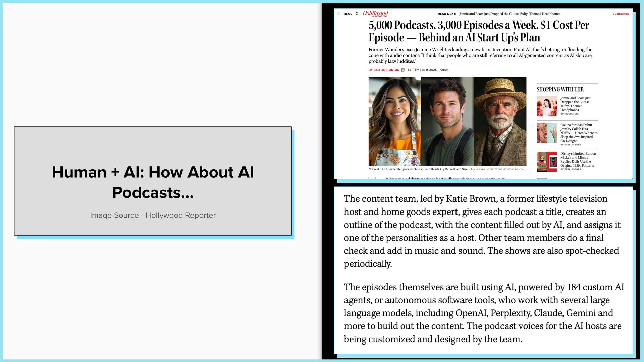Image resolution: width=644 pixels, height=362 pixels.
Task: Click the author follow icon beside Caitlin Huston
Action: point(403,70)
